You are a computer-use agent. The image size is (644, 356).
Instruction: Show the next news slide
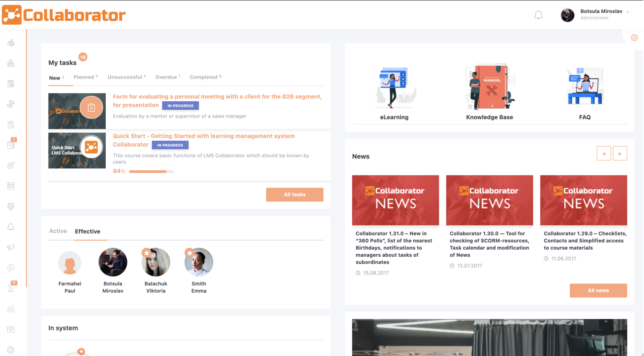[620, 154]
